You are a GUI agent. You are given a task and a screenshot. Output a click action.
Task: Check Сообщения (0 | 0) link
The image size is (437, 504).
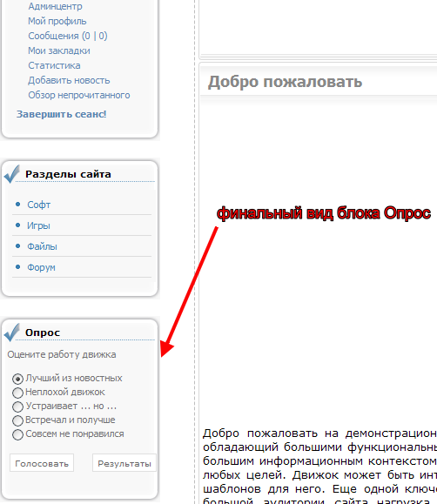pyautogui.click(x=68, y=36)
